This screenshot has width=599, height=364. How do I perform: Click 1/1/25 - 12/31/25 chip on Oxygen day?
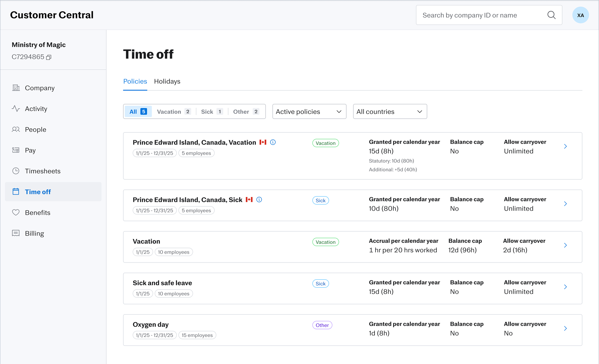[x=155, y=335]
